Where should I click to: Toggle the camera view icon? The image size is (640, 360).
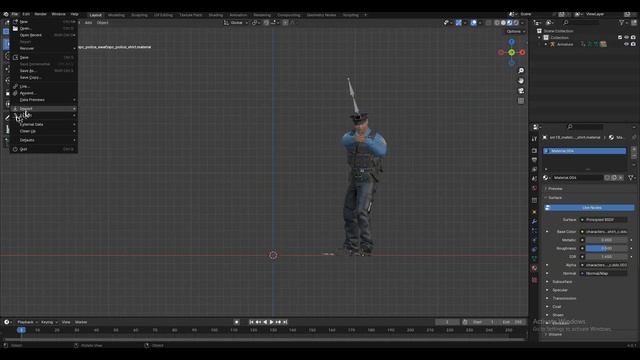tap(521, 91)
